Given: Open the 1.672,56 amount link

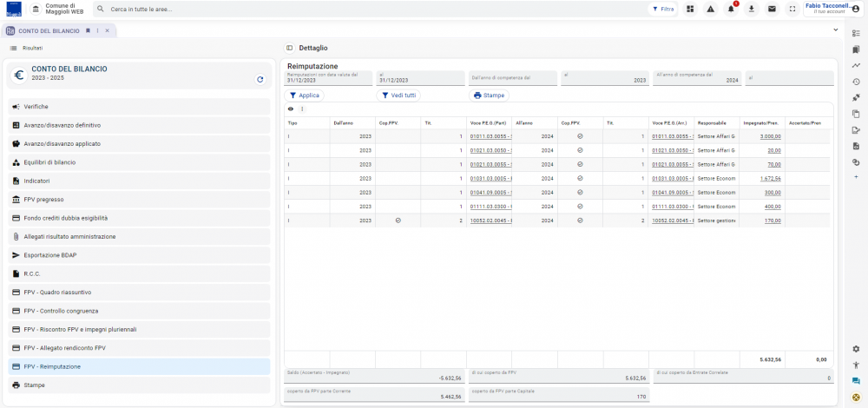Looking at the screenshot, I should (770, 178).
